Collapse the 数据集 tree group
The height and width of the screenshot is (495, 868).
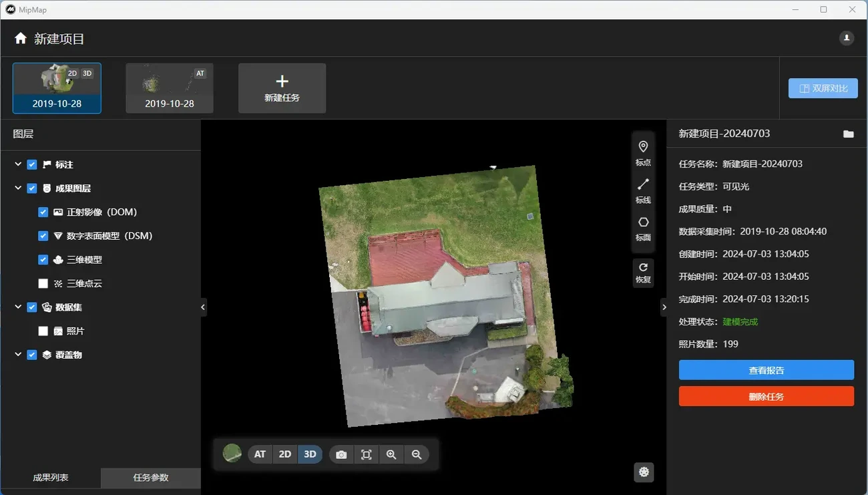coord(18,307)
